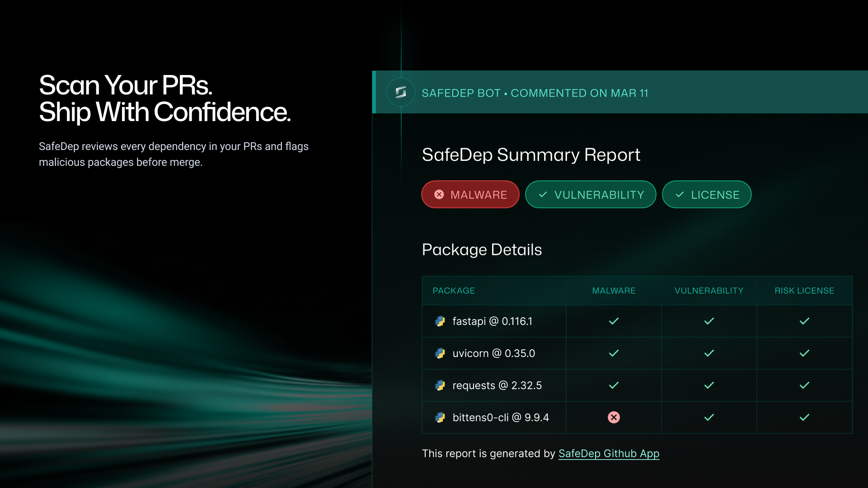Click the Python icon beside fastapi
868x488 pixels.
point(440,321)
